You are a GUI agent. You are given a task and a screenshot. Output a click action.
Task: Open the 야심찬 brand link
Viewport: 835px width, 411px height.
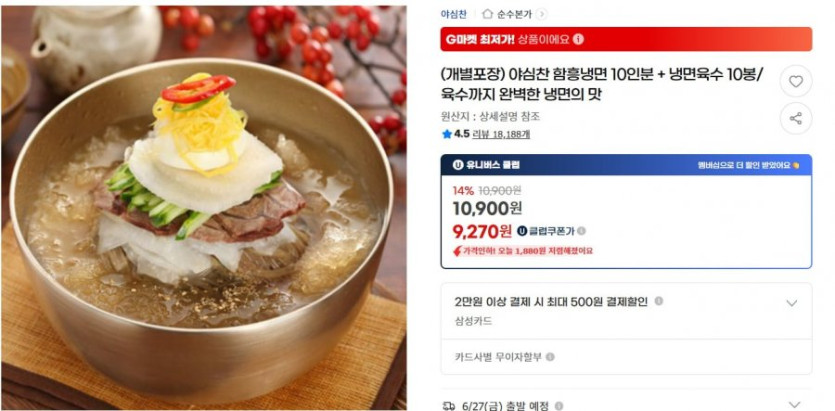[x=454, y=14]
